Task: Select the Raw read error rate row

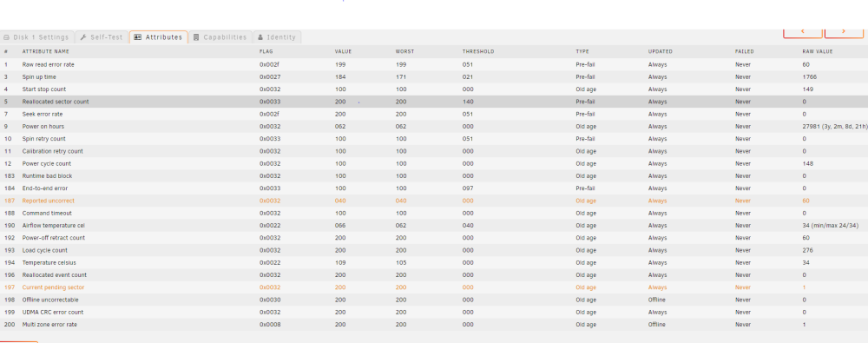Action: 434,64
